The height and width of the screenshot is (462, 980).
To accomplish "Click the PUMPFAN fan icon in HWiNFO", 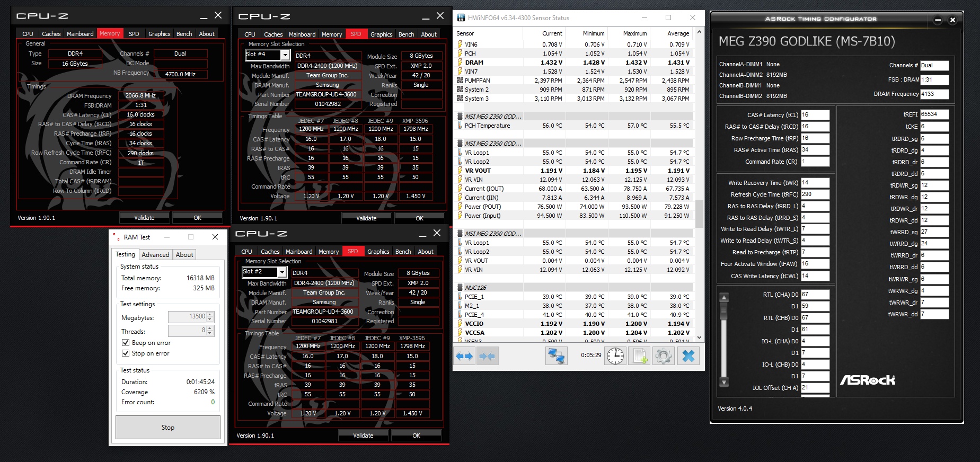I will coord(460,81).
